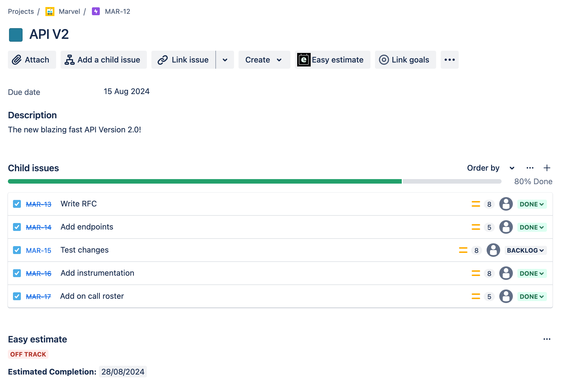The width and height of the screenshot is (565, 392).
Task: Open the Create dropdown
Action: pos(264,60)
